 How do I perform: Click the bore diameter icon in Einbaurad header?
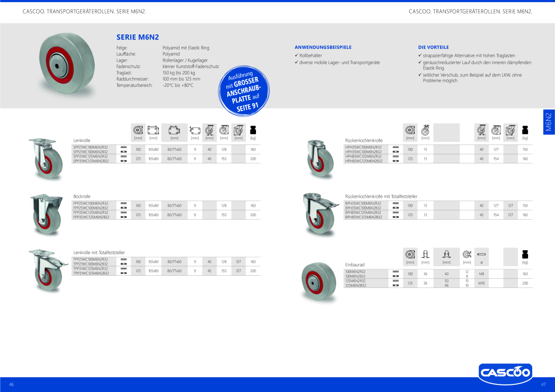[x=467, y=254]
